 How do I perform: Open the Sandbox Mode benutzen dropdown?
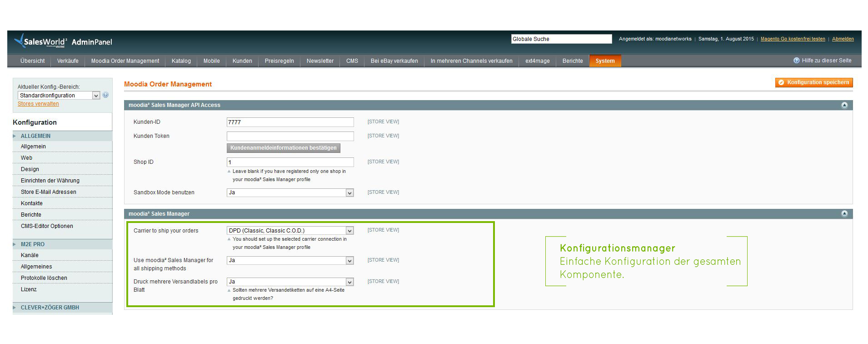pyautogui.click(x=290, y=193)
